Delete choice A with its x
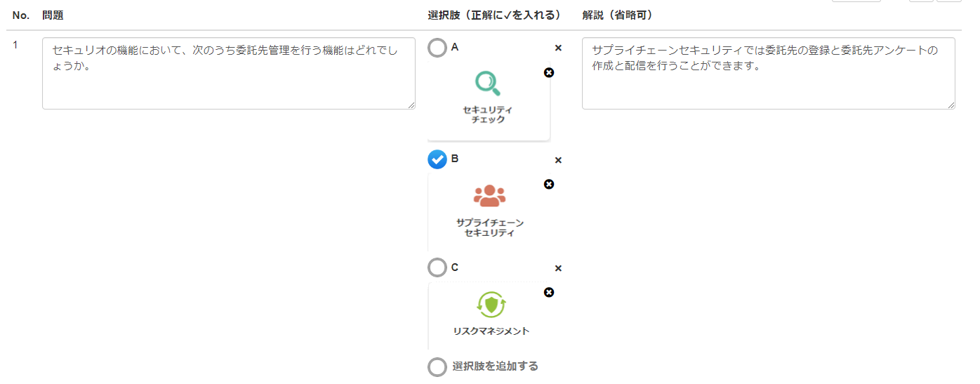Image resolution: width=980 pixels, height=384 pixels. 558,48
